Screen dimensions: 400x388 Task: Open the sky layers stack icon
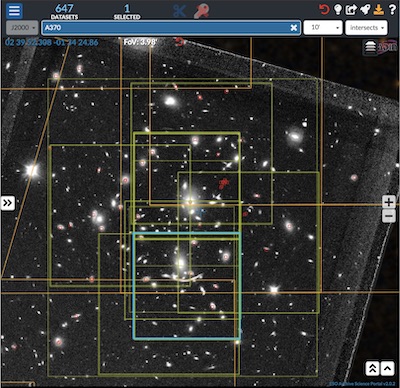coord(370,47)
